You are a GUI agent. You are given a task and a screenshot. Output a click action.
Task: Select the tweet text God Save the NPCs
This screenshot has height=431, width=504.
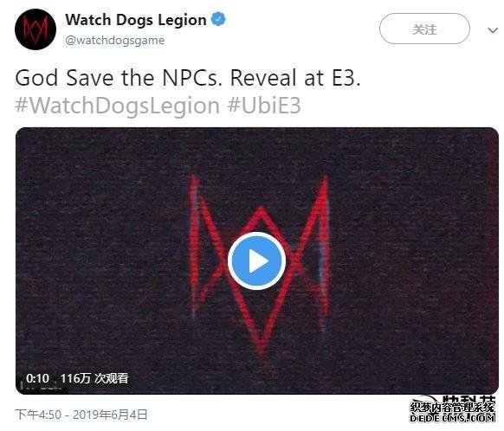[119, 78]
